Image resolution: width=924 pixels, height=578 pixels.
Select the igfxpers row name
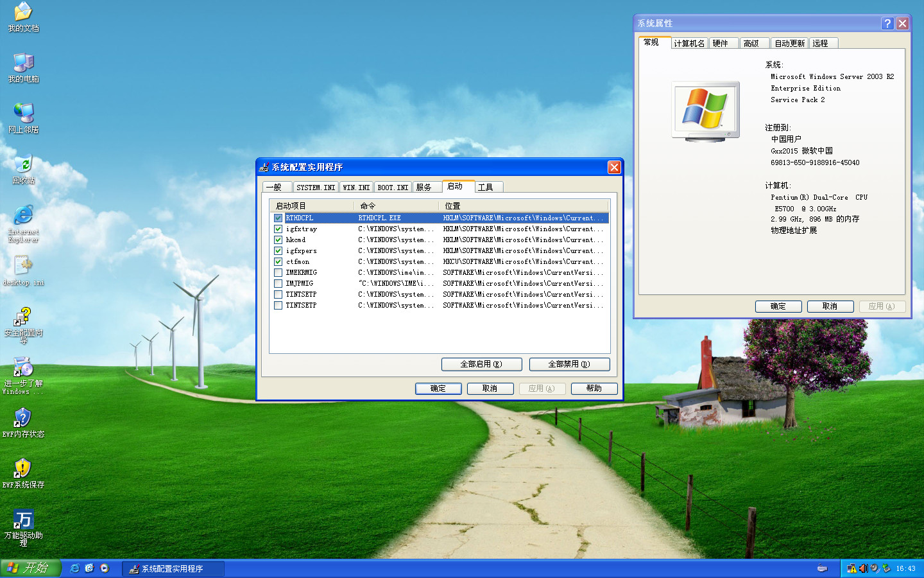click(302, 251)
